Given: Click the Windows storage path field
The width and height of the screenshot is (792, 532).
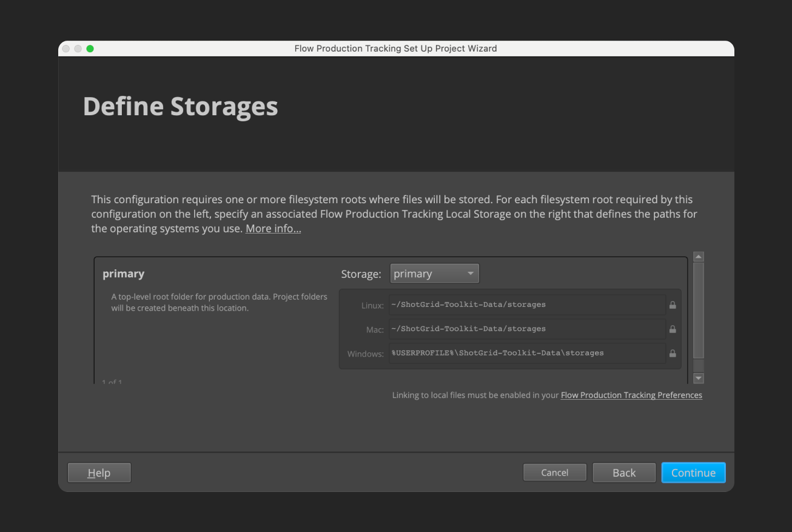Looking at the screenshot, I should point(527,353).
